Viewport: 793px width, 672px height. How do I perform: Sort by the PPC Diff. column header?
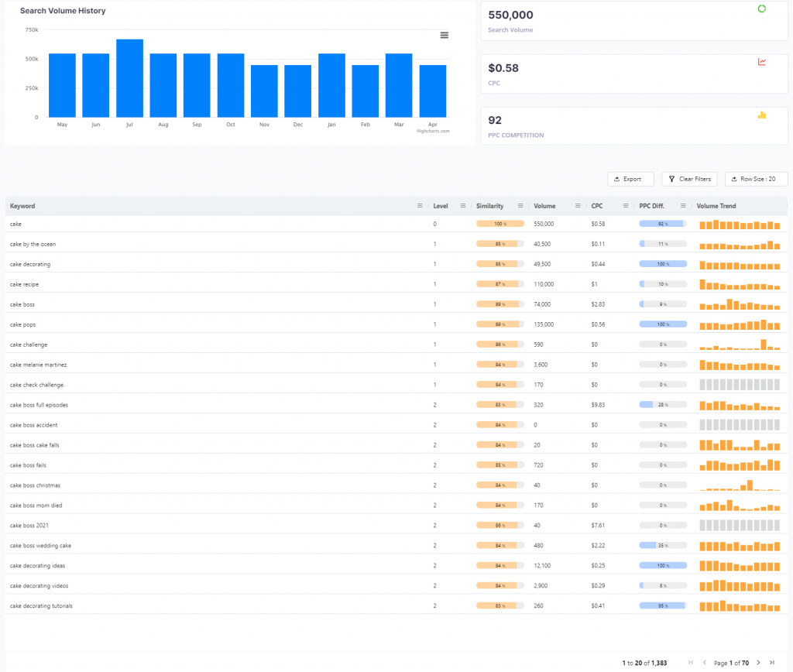[x=651, y=206]
